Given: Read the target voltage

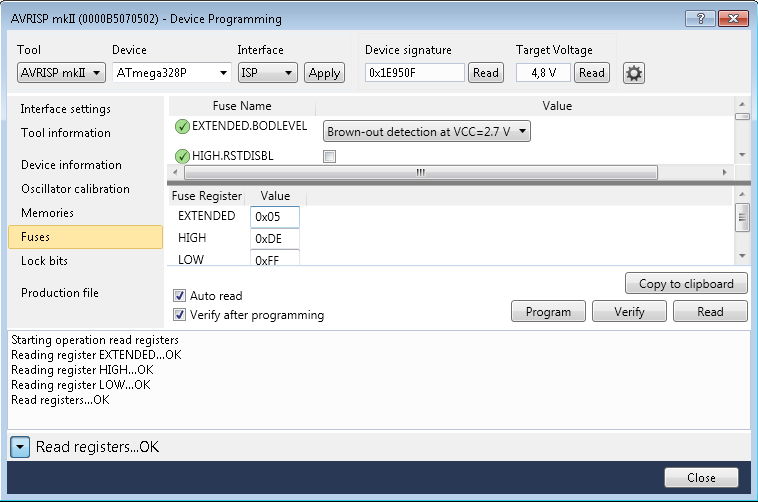Looking at the screenshot, I should [x=592, y=73].
